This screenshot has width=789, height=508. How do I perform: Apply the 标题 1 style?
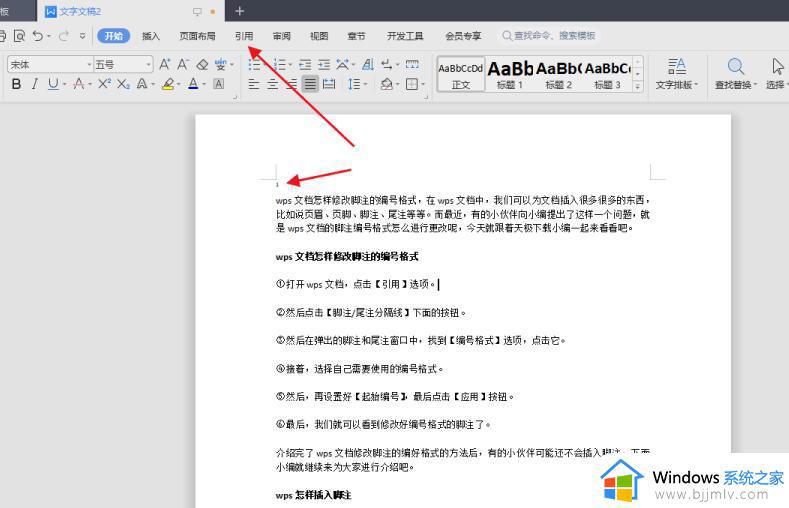point(510,74)
